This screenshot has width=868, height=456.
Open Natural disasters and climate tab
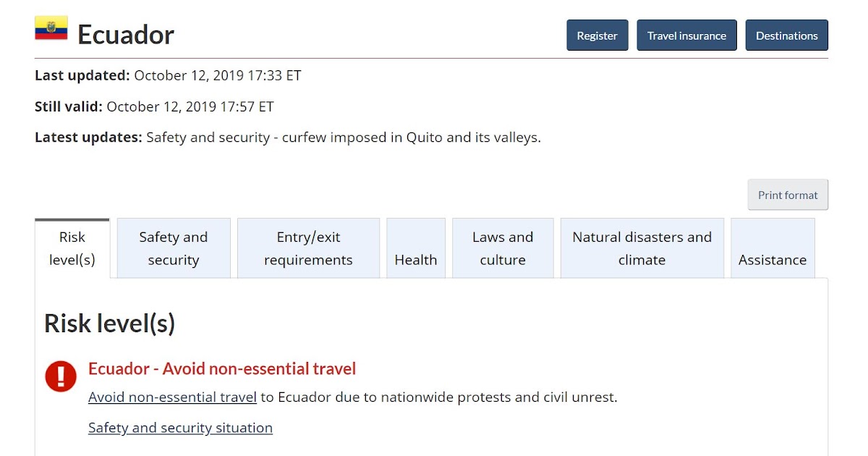tap(642, 248)
